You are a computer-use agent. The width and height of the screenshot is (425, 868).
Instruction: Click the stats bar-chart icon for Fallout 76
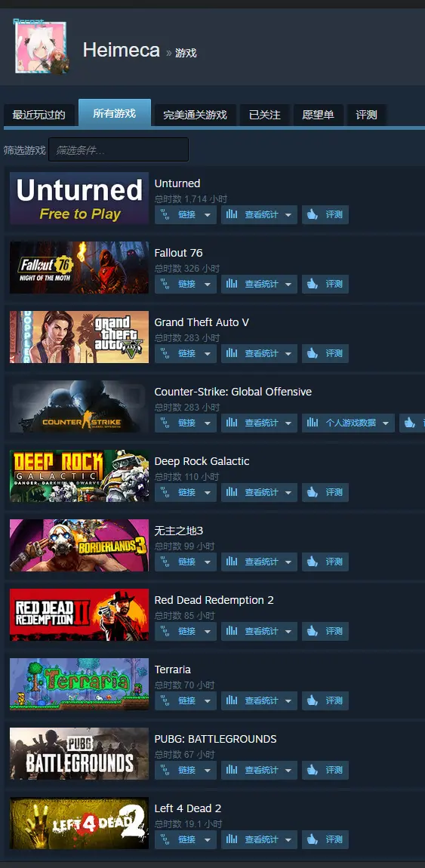pos(232,284)
